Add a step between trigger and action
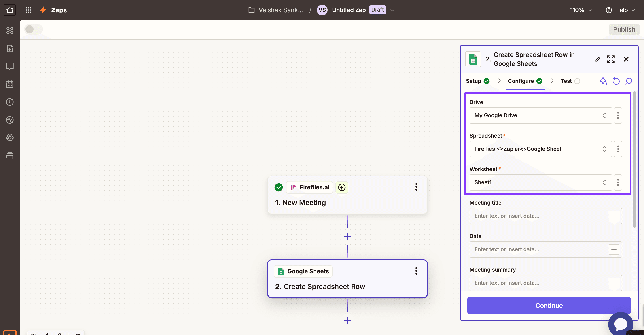 click(x=347, y=236)
